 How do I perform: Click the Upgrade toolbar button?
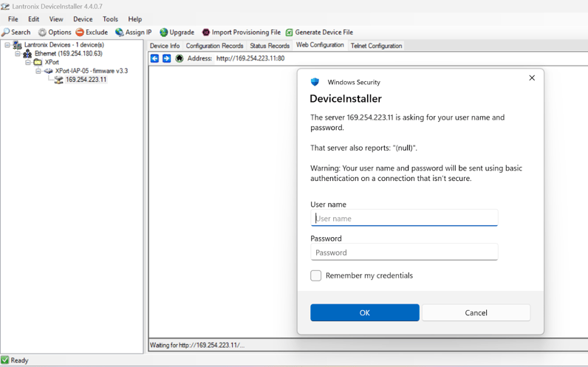pyautogui.click(x=177, y=32)
